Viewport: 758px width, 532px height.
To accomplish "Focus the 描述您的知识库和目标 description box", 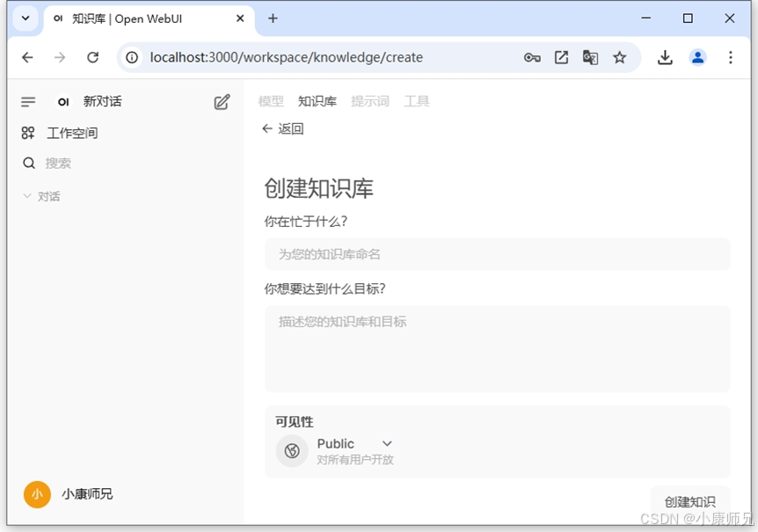I will [x=497, y=348].
